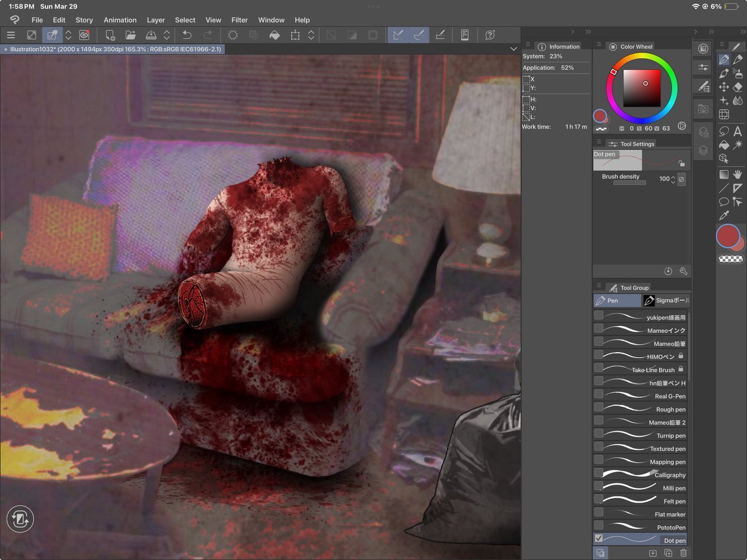
Task: Duplicate sub tool with the copy icon
Action: (x=668, y=553)
